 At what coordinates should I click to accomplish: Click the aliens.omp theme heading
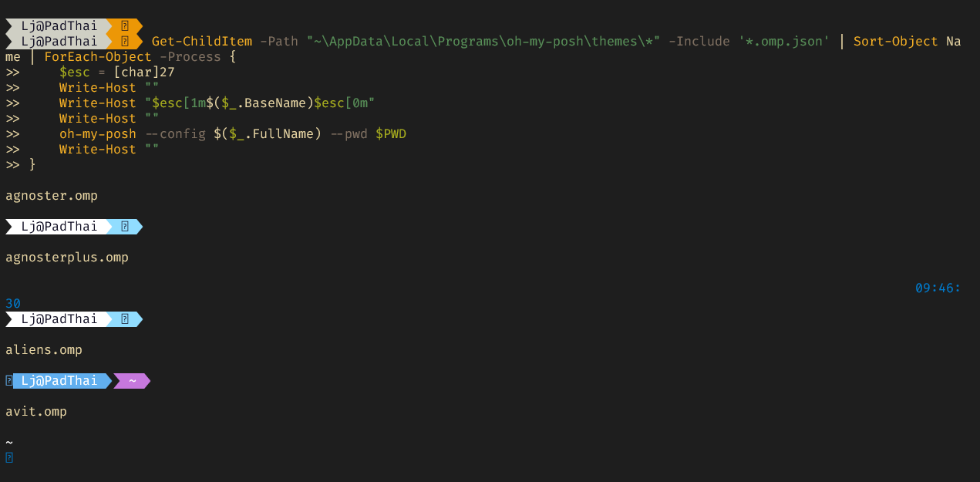(44, 349)
